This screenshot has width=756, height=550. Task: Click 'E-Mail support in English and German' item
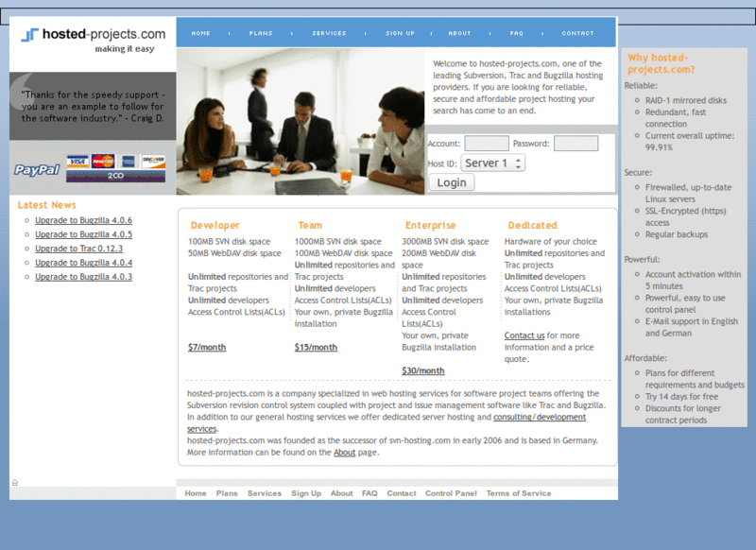[692, 327]
